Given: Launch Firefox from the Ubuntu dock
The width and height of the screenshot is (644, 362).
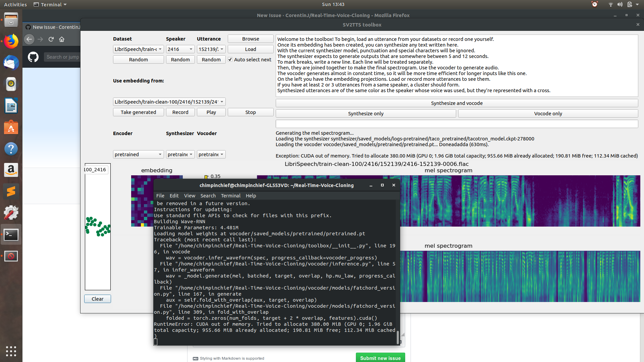Looking at the screenshot, I should 11,41.
